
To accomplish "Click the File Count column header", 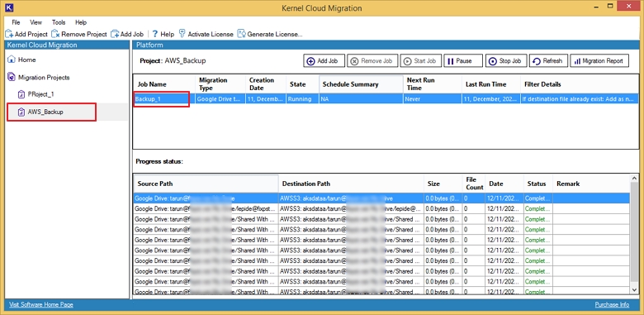I will pyautogui.click(x=474, y=184).
